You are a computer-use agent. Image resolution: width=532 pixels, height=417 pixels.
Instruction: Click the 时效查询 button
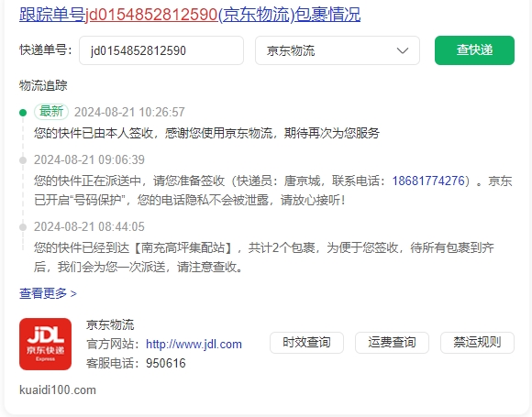click(x=306, y=343)
